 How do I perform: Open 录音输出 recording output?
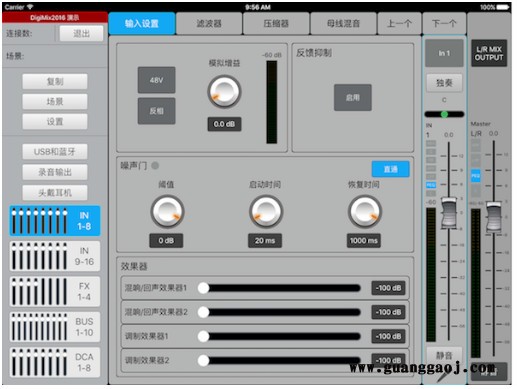pyautogui.click(x=55, y=172)
